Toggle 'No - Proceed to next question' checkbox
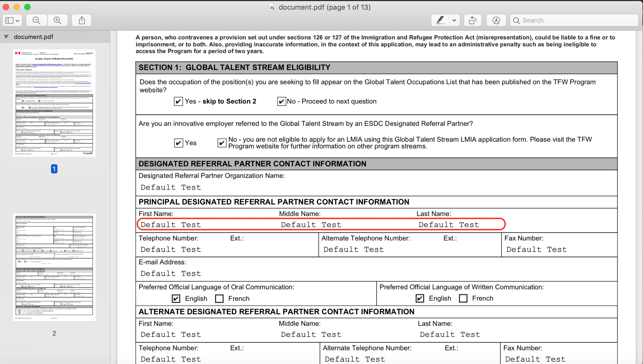 tap(281, 101)
